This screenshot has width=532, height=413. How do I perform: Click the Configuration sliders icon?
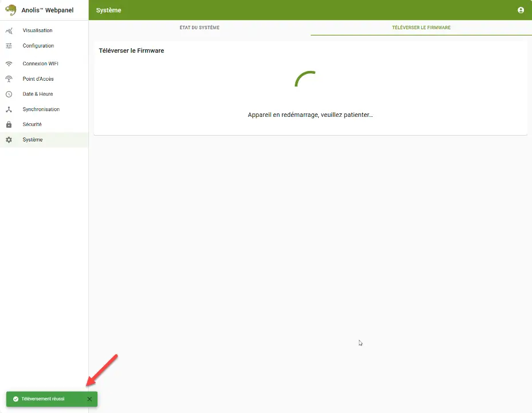coord(9,46)
